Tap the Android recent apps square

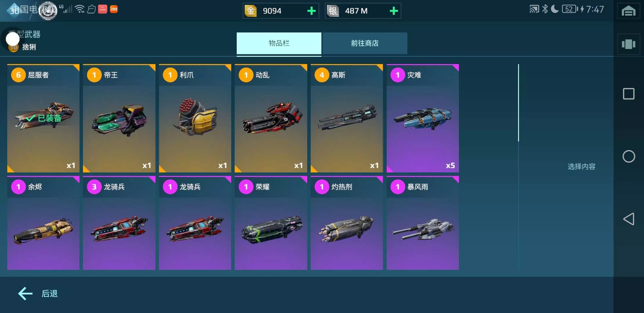[629, 94]
